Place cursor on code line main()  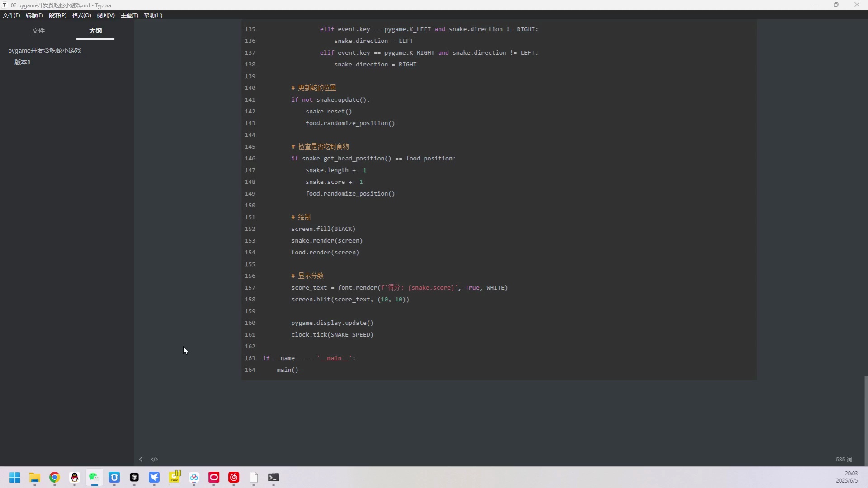point(288,370)
